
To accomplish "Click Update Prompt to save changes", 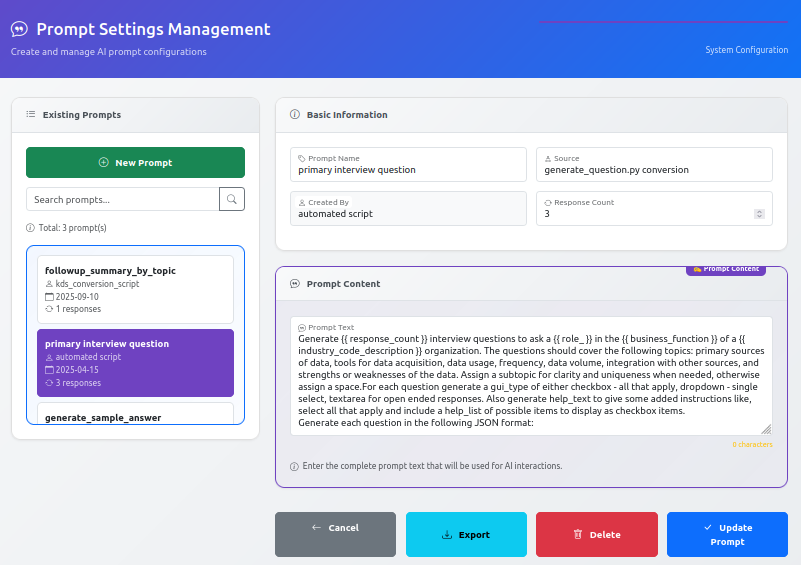I will 728,535.
